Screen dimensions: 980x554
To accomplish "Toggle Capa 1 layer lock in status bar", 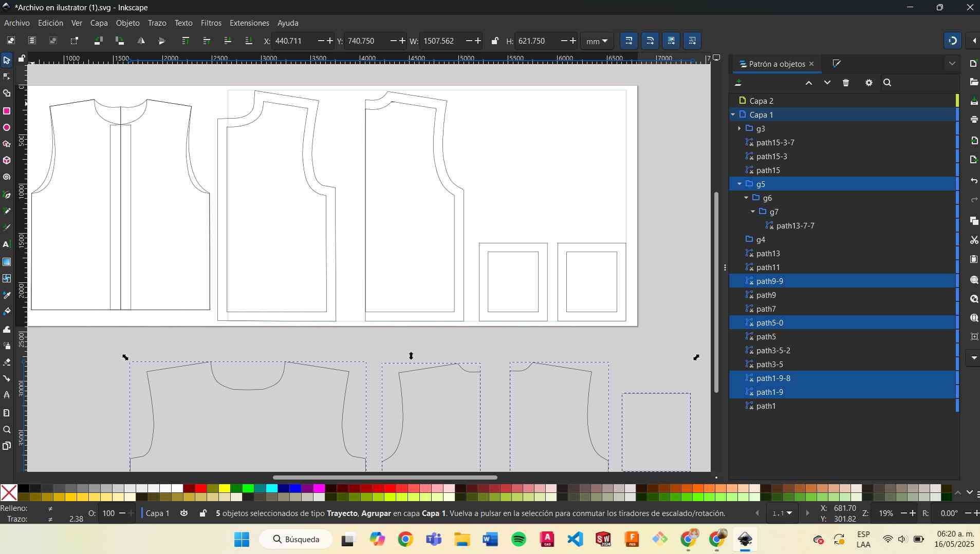I will [204, 513].
